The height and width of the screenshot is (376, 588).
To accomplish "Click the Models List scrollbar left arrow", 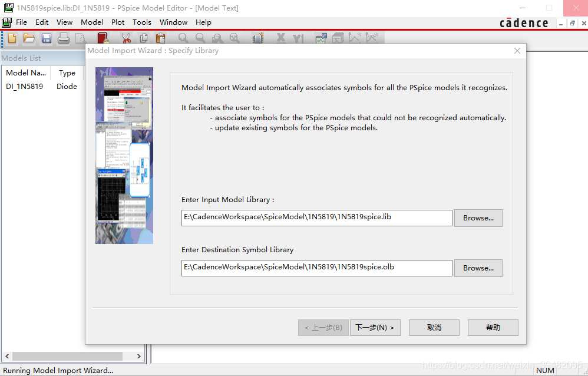I will coord(7,356).
